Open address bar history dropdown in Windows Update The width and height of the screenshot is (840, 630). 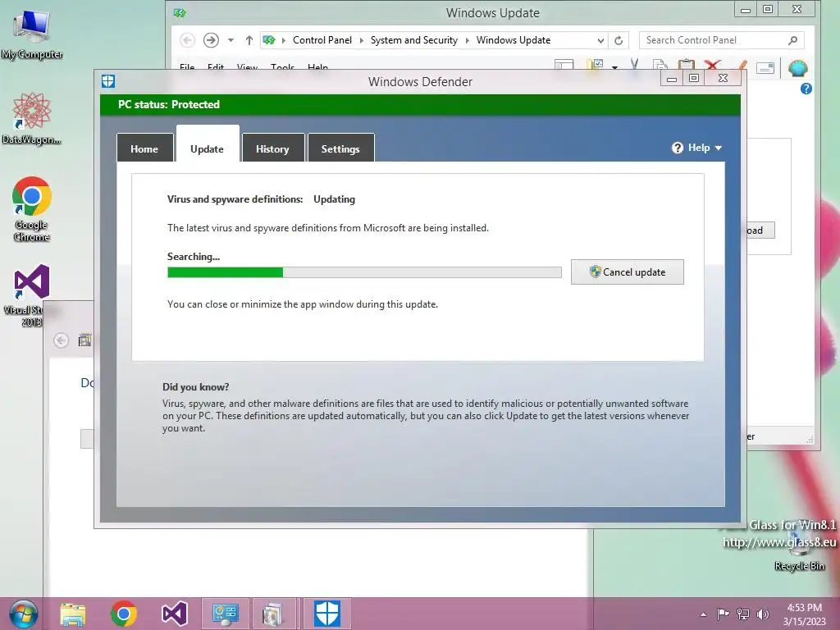600,41
